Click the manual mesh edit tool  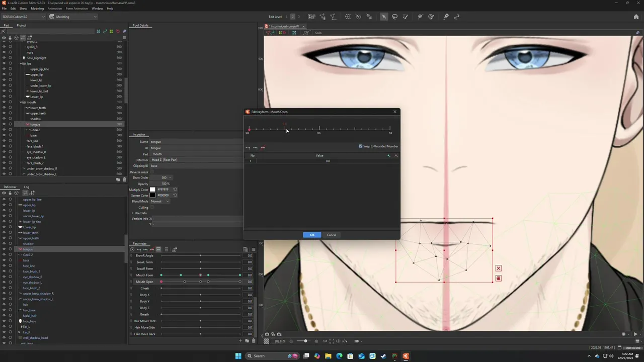pos(322,17)
